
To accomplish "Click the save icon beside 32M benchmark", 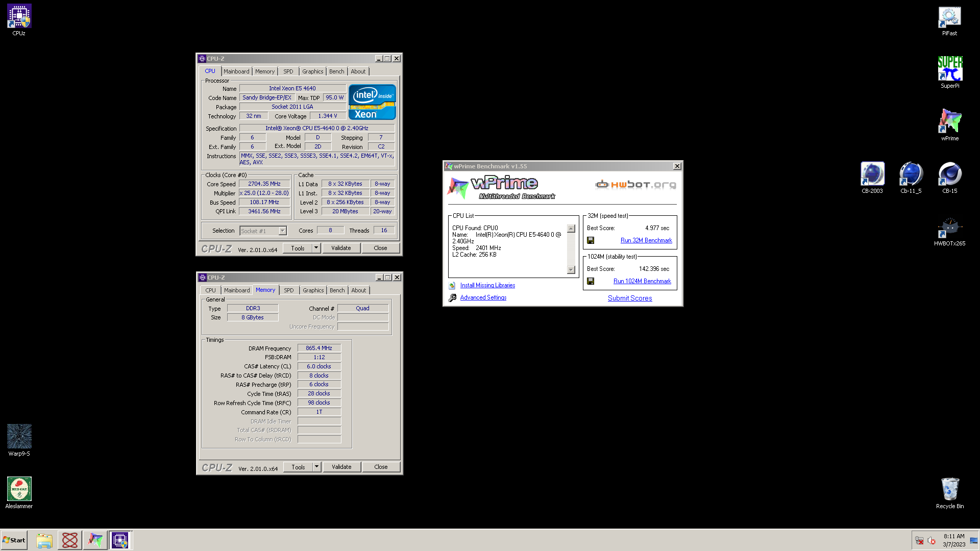I will pos(591,240).
